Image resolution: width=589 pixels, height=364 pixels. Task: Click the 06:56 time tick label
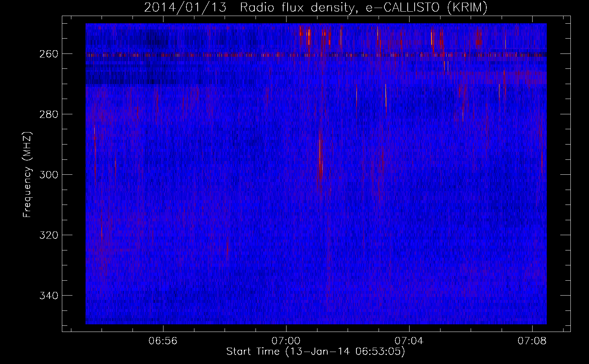163,341
